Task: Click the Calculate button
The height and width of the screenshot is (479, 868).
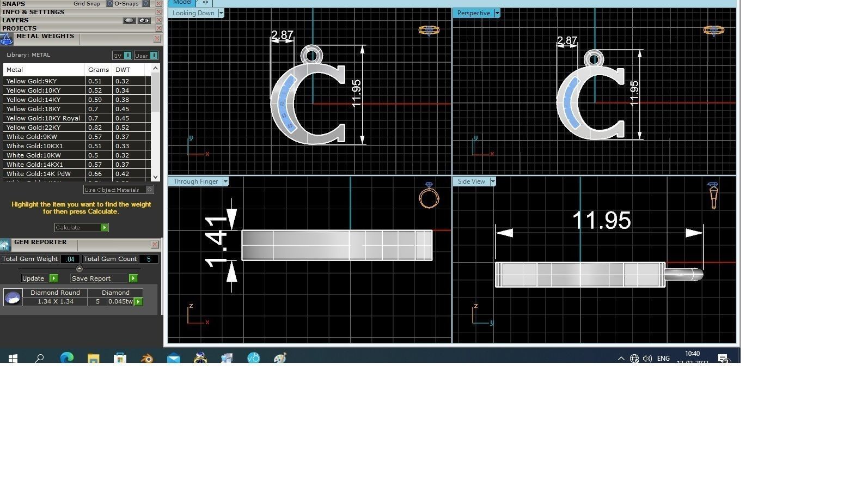Action: tap(81, 228)
